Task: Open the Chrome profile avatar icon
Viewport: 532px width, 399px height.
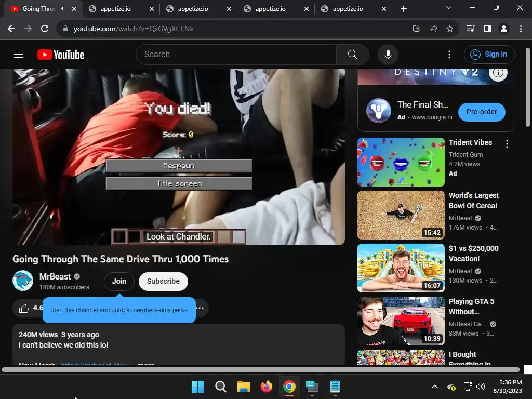Action: [x=504, y=29]
